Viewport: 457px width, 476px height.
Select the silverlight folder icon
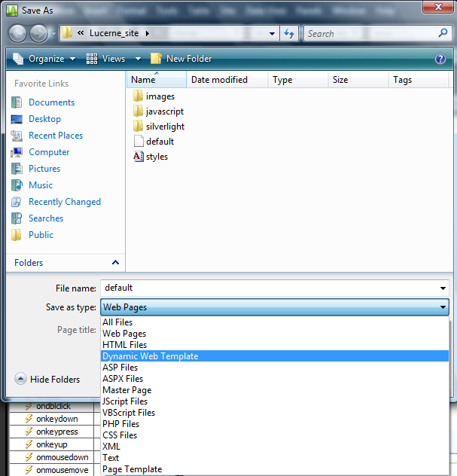pyautogui.click(x=138, y=127)
